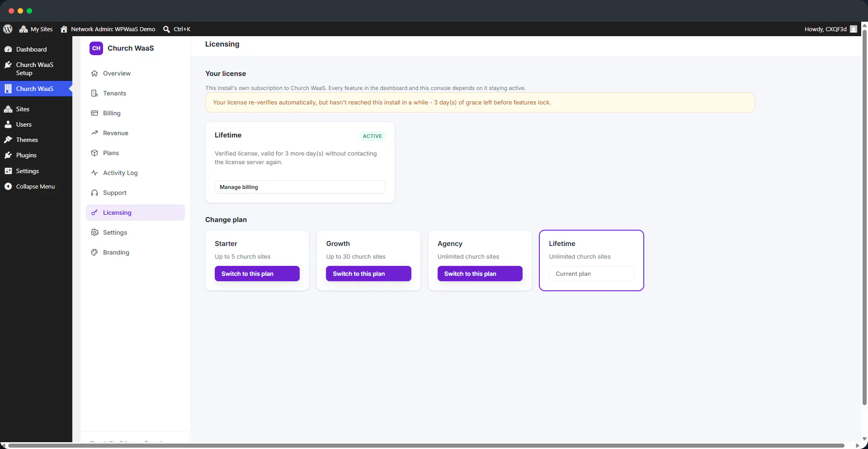
Task: Click the Current plan button
Action: [x=591, y=274]
